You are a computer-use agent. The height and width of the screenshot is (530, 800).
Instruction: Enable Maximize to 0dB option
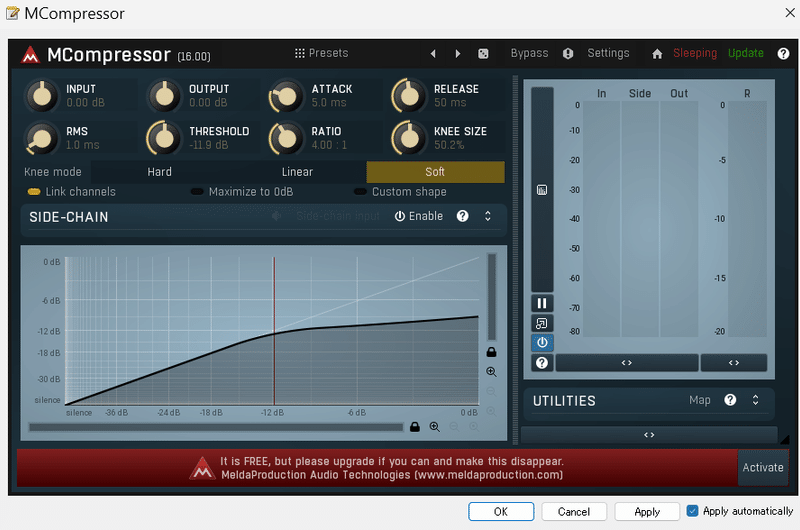[242, 192]
